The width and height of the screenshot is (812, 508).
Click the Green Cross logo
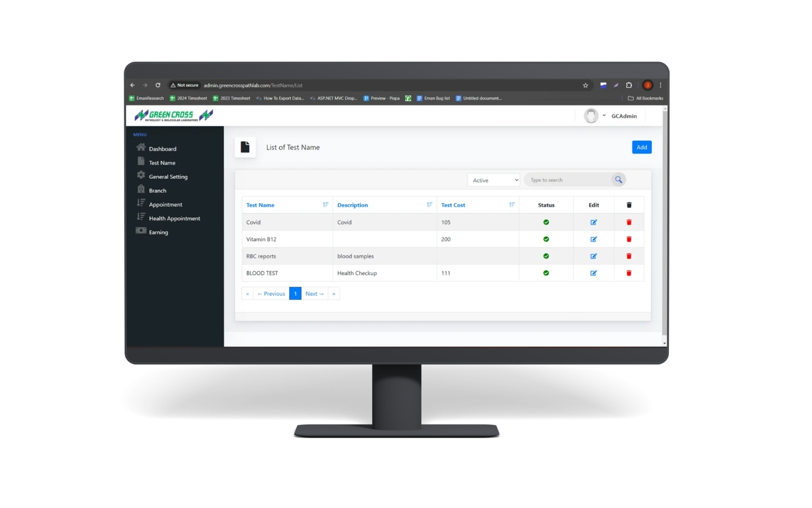(174, 116)
